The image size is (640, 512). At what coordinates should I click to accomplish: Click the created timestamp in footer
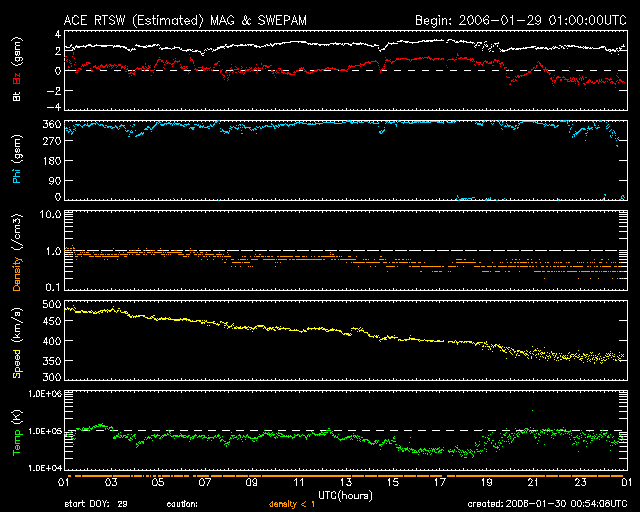click(550, 503)
